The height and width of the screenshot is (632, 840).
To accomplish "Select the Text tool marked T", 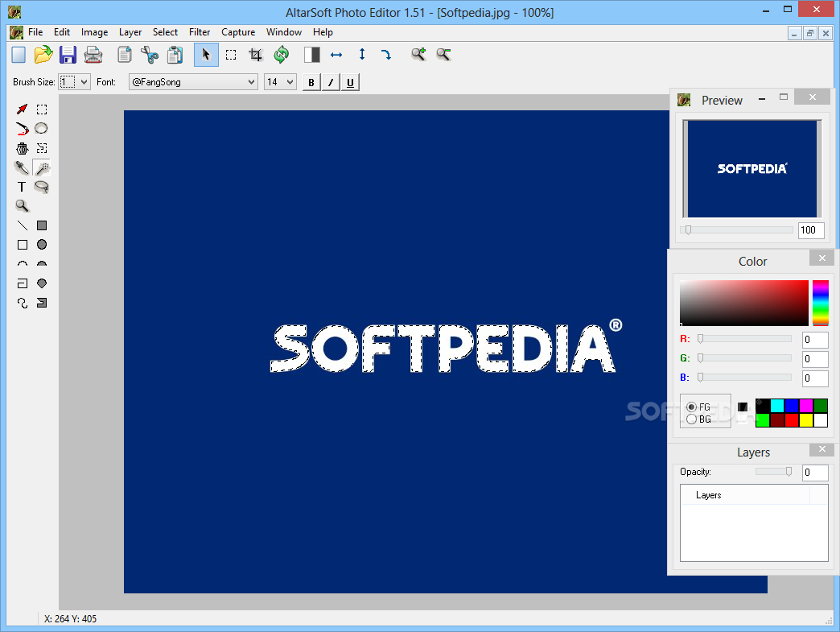I will [22, 187].
